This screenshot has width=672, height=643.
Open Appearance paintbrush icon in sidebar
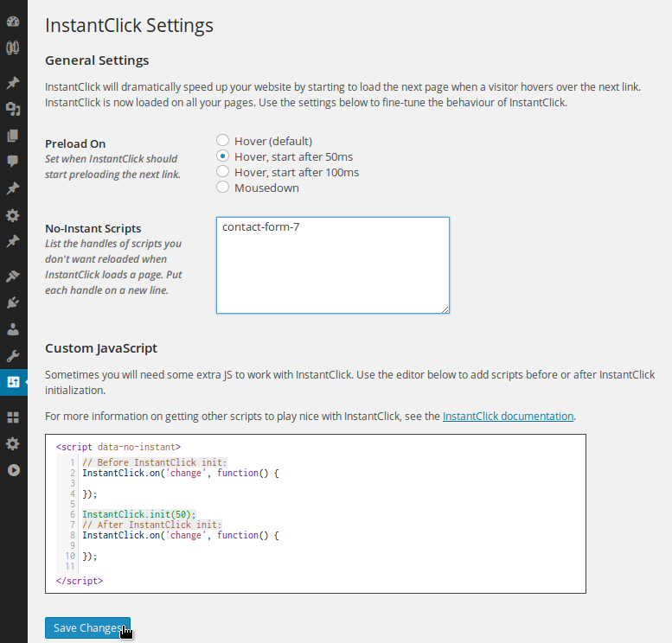point(13,277)
